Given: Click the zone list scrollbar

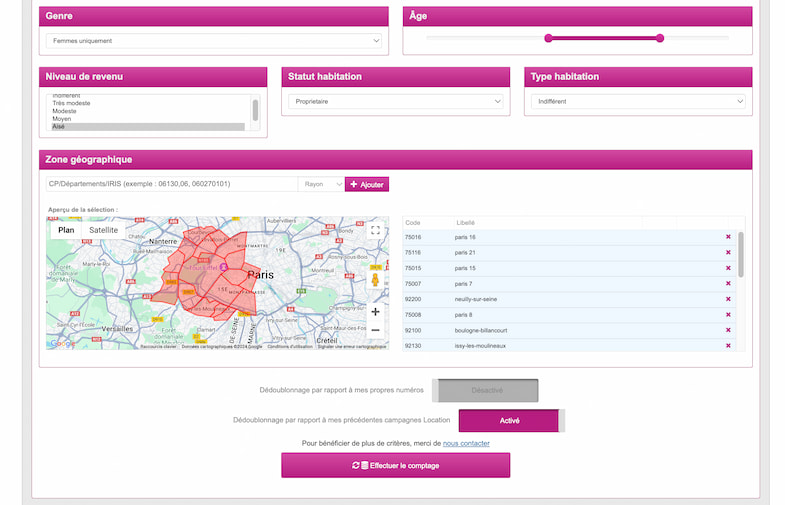Looking at the screenshot, I should (740, 254).
